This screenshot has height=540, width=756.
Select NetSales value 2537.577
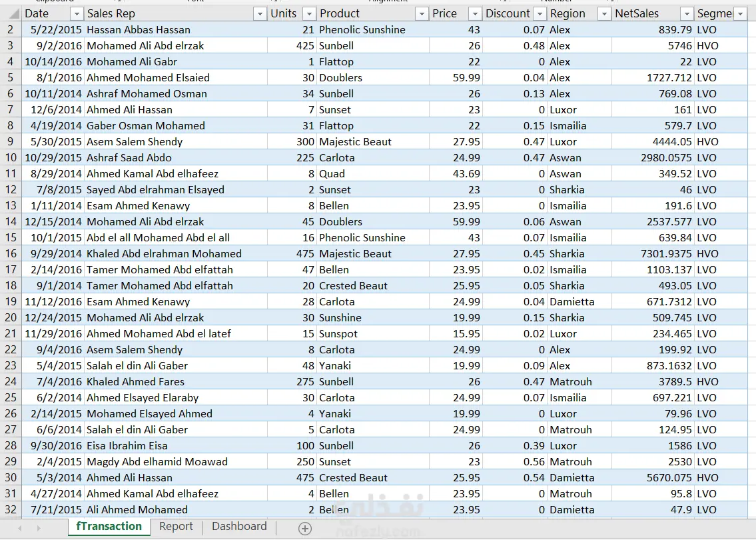click(653, 221)
